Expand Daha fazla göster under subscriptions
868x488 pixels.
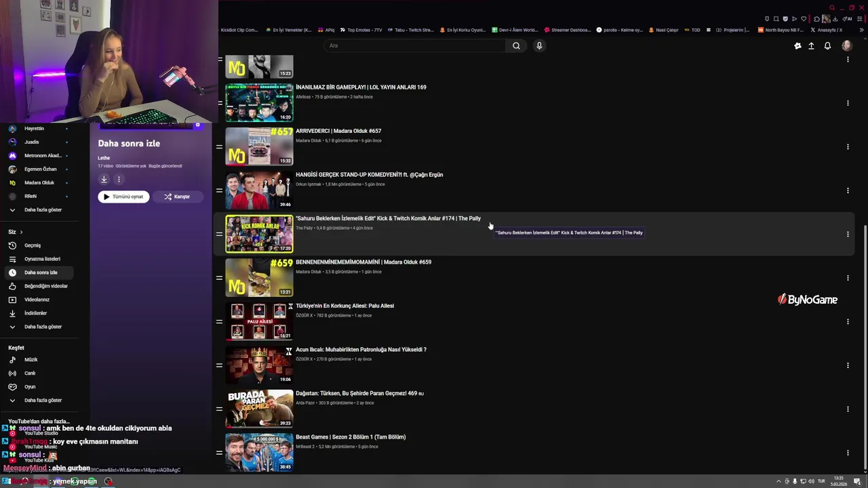[x=39, y=210]
